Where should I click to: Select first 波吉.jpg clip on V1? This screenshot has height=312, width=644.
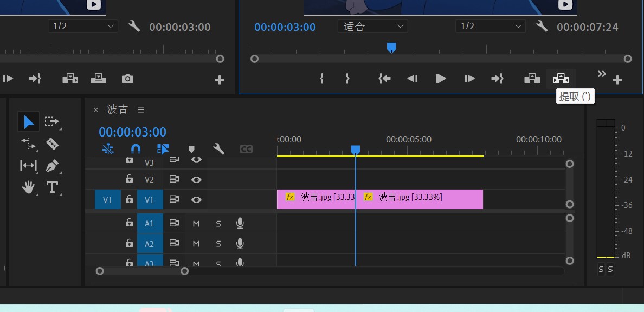[x=316, y=199]
